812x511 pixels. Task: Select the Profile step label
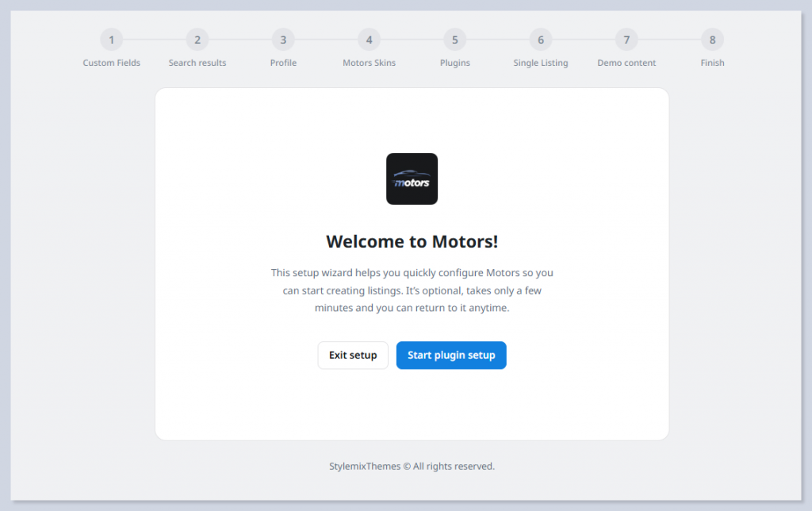(x=283, y=63)
